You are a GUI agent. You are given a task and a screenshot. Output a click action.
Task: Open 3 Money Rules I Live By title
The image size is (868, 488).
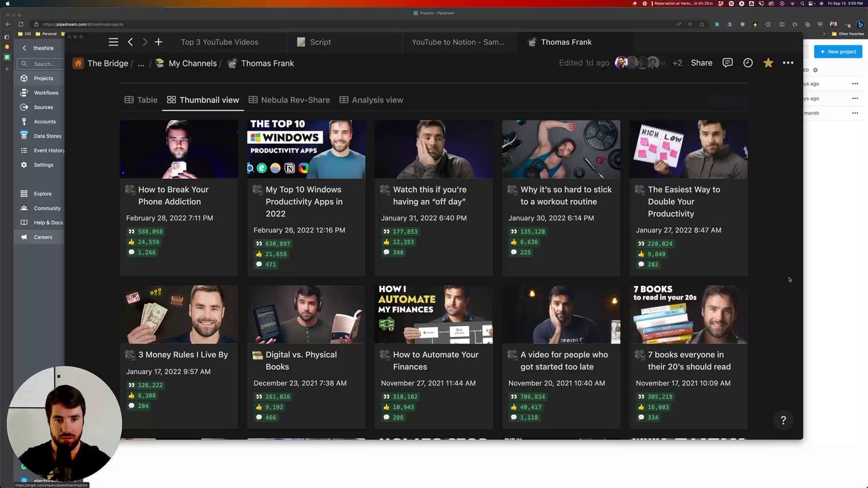(x=183, y=354)
